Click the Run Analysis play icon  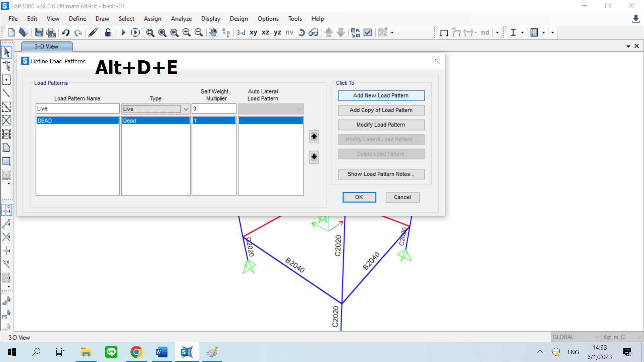(x=123, y=33)
